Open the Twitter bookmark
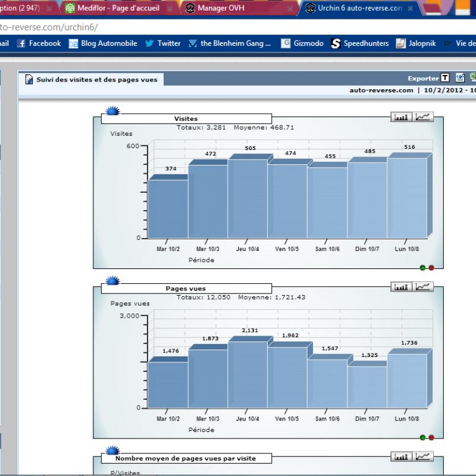 162,43
